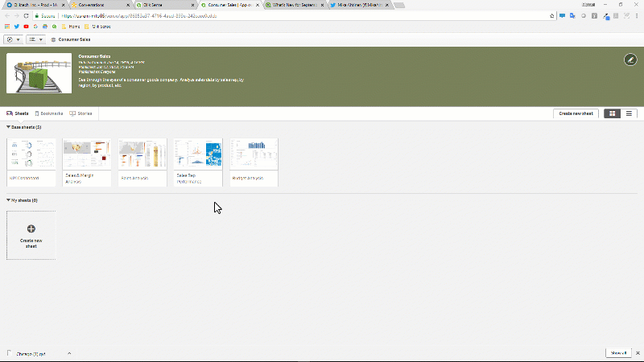Close the Consumer Sales browser tab
Screen dimensions: 644x362
coord(258,5)
